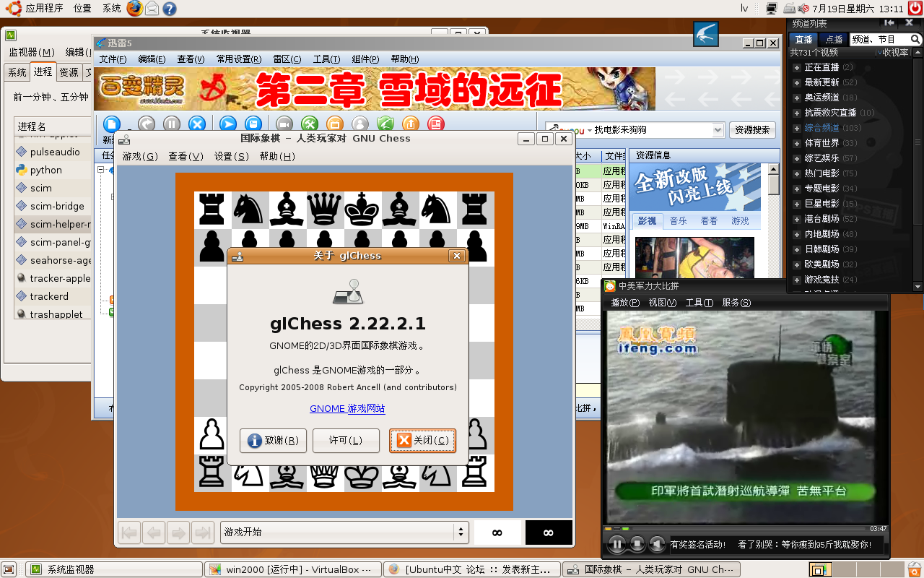This screenshot has width=924, height=578.
Task: Click Xunlei start play arrow icon
Action: click(x=228, y=124)
